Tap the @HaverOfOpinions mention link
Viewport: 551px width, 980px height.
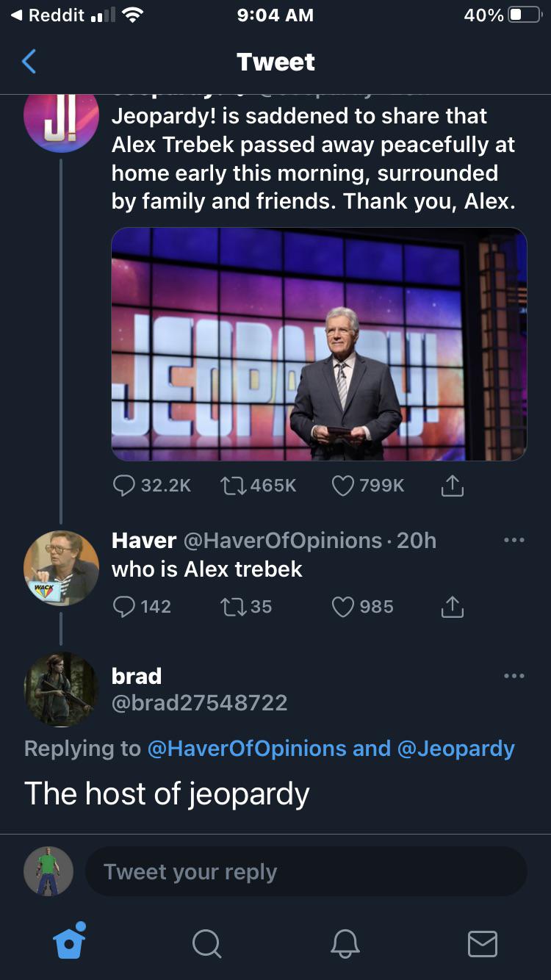[x=246, y=749]
